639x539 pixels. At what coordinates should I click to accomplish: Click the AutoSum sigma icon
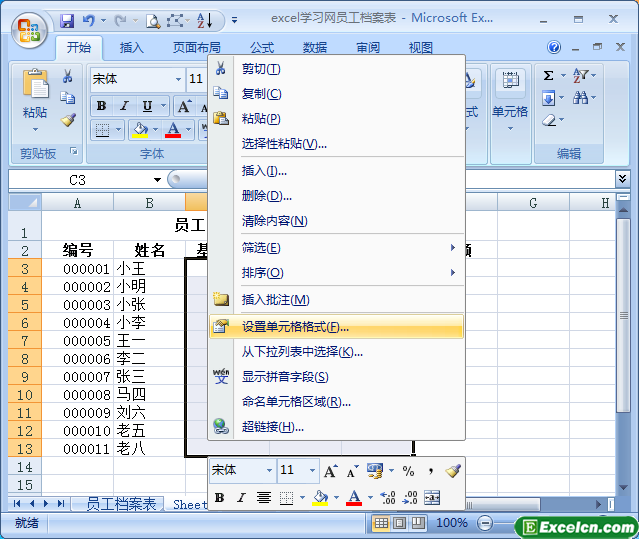(x=549, y=76)
